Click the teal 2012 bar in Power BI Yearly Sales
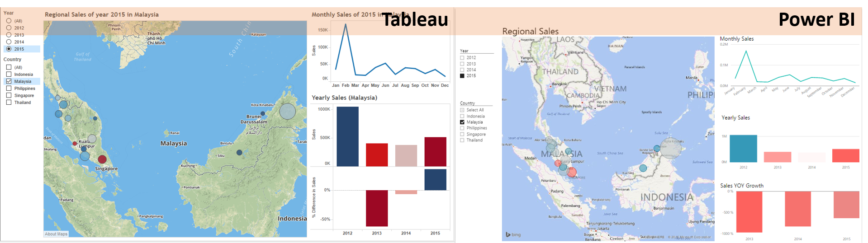Screen dimensions: 868x243 tap(743, 149)
